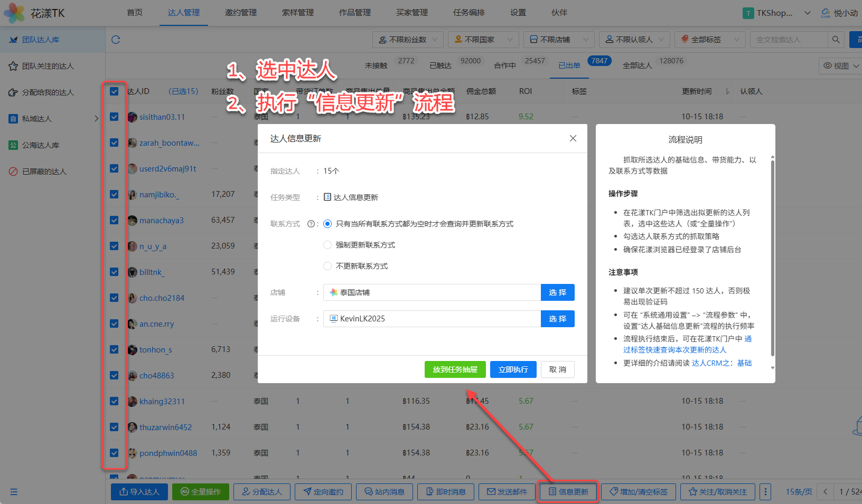Click the refresh icon above the table
The width and height of the screenshot is (862, 504).
point(116,40)
